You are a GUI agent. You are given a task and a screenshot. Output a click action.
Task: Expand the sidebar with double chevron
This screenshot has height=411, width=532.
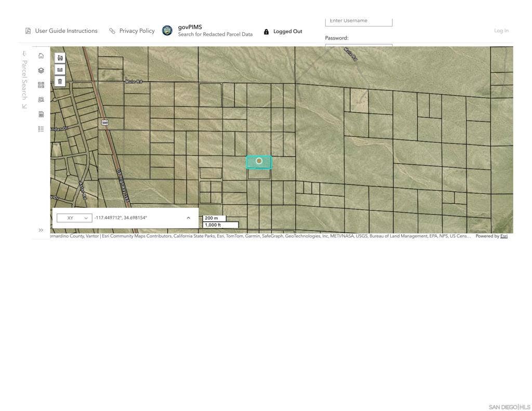pyautogui.click(x=41, y=230)
